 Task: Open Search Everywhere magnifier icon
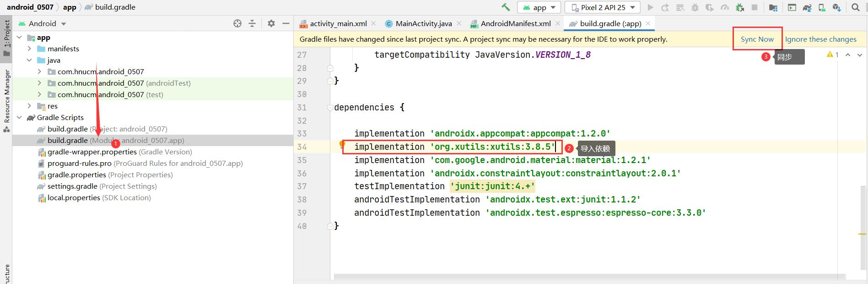tap(856, 7)
